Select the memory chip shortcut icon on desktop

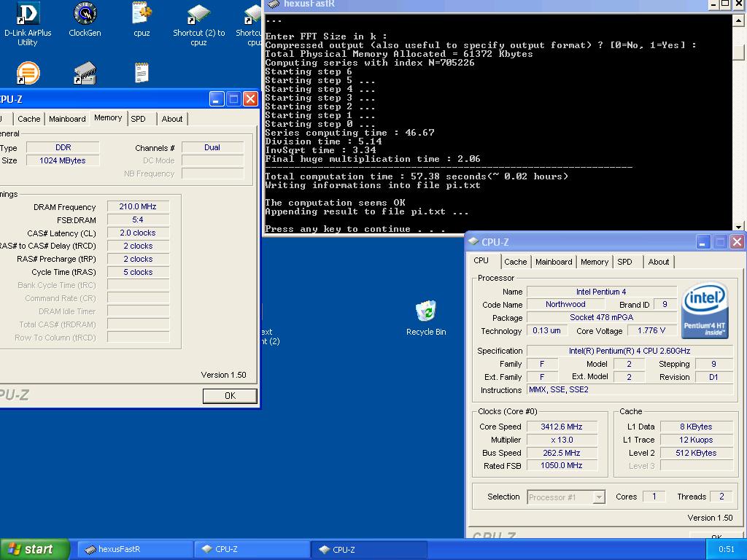pos(85,72)
